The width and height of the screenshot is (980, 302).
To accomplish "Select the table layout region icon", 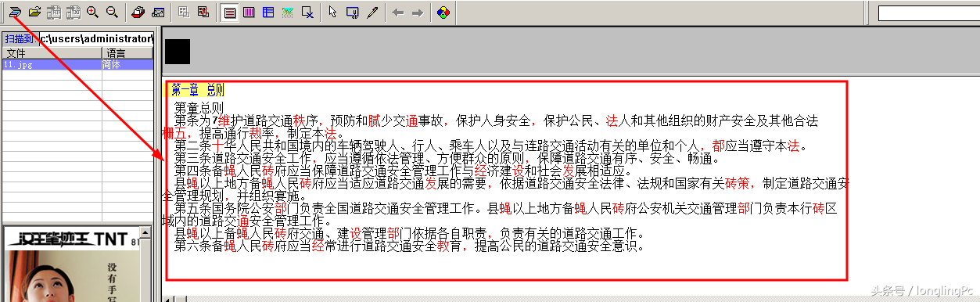I will click(268, 13).
